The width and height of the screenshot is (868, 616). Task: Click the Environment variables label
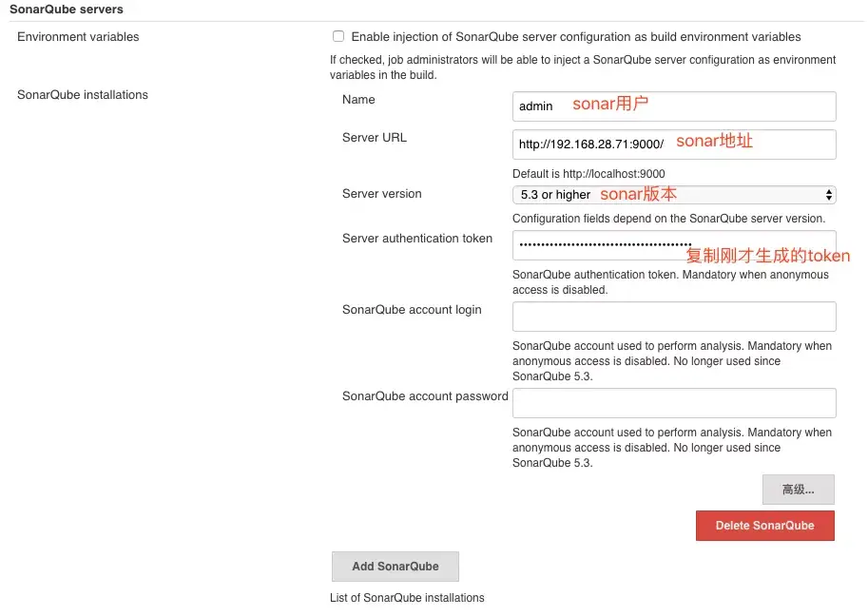(x=78, y=37)
